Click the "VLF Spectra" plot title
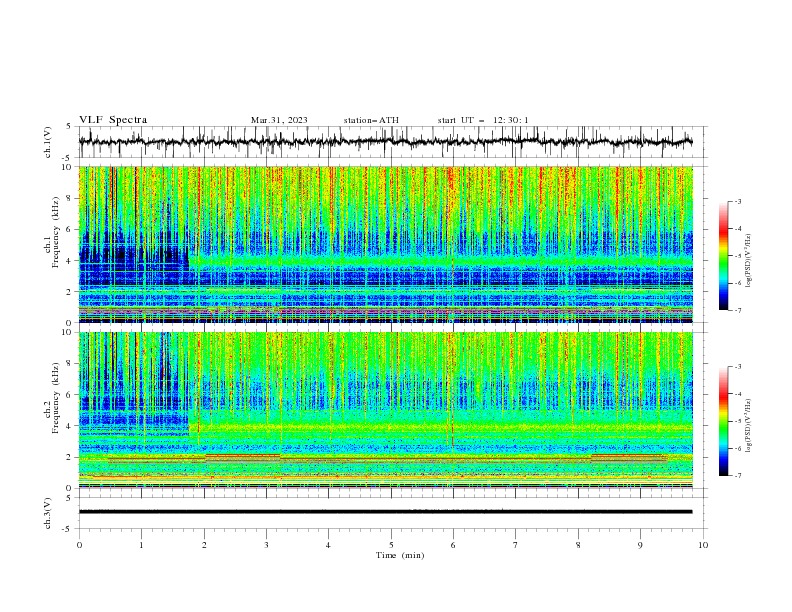The width and height of the screenshot is (792, 612). coord(113,120)
